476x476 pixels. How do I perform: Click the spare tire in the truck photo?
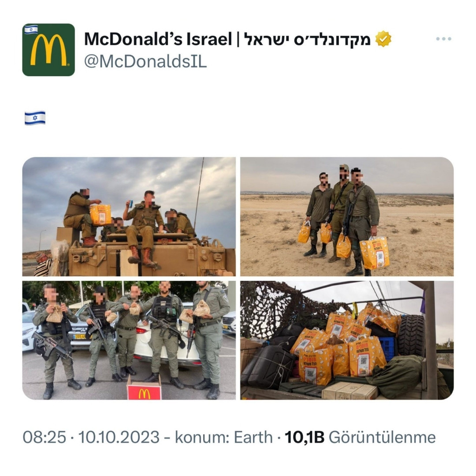412,335
